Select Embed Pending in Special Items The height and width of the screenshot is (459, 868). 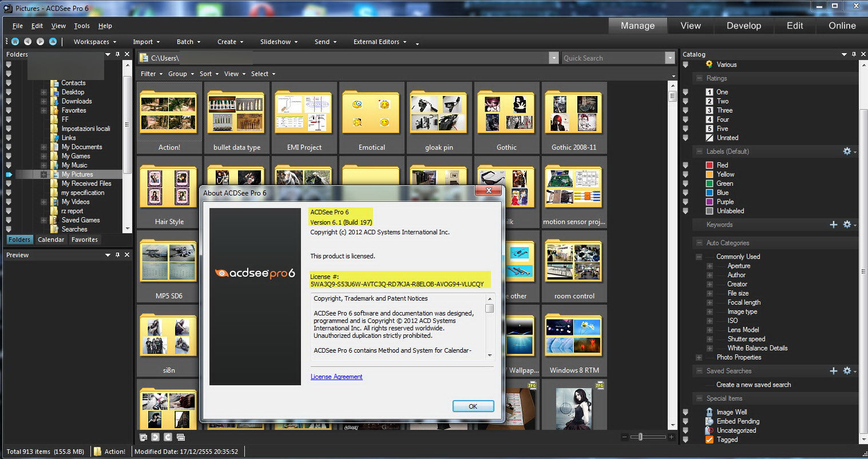(732, 421)
